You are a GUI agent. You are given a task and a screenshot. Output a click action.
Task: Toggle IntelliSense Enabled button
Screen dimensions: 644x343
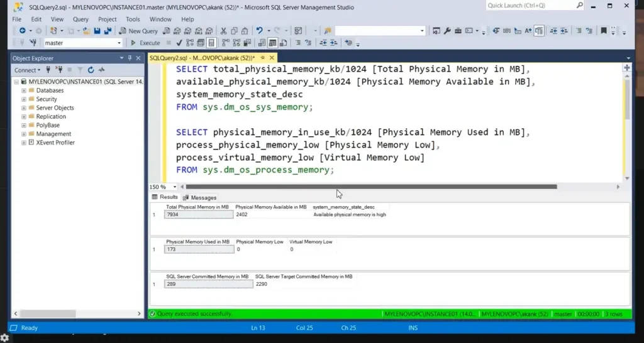pos(211,43)
